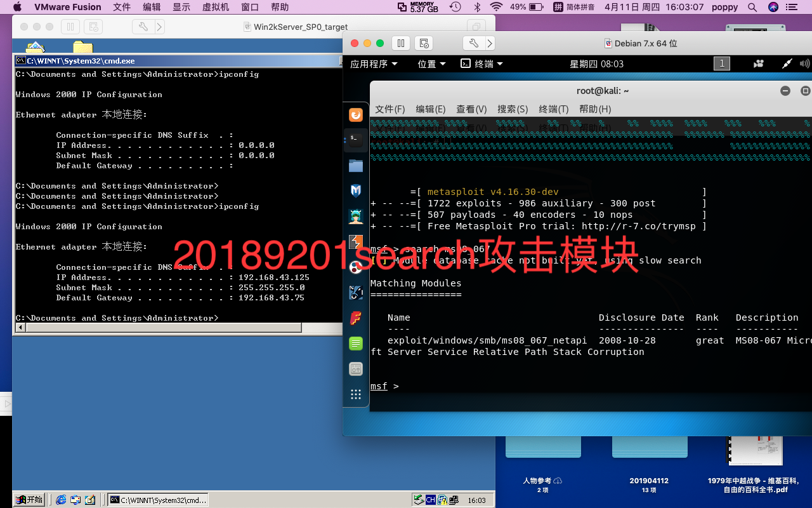Open the terminal's 编辑(E) menu
The width and height of the screenshot is (812, 508).
431,109
